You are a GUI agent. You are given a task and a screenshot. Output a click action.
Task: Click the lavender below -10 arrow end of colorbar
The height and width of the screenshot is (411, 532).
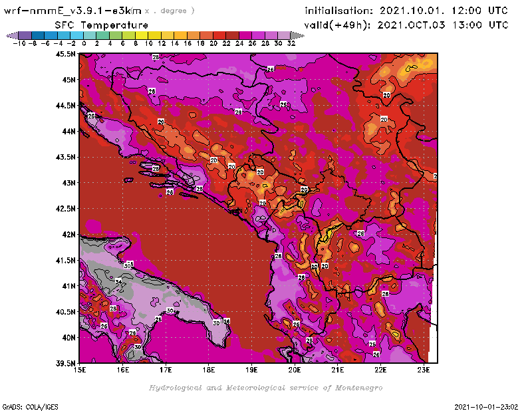click(x=13, y=35)
